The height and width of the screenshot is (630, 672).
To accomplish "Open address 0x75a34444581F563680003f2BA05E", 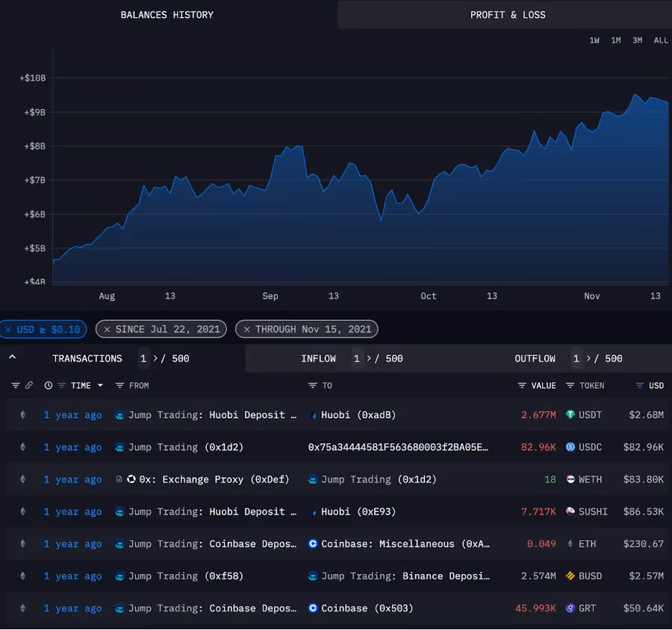I will pyautogui.click(x=398, y=447).
